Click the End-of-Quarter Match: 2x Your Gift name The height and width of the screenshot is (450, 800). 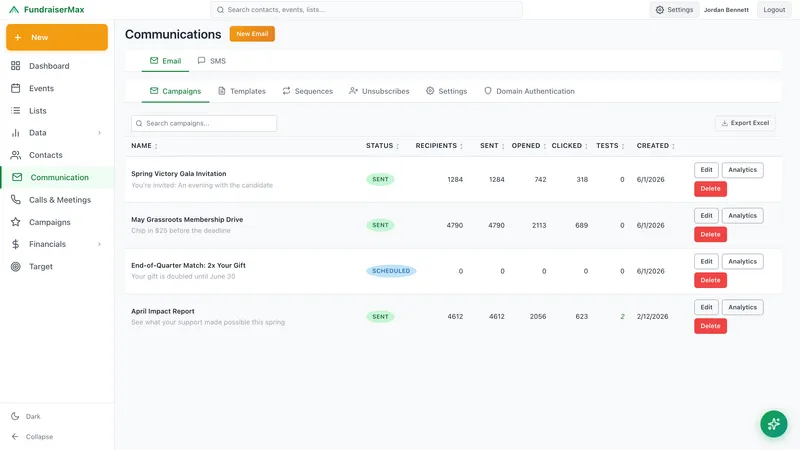click(x=188, y=265)
